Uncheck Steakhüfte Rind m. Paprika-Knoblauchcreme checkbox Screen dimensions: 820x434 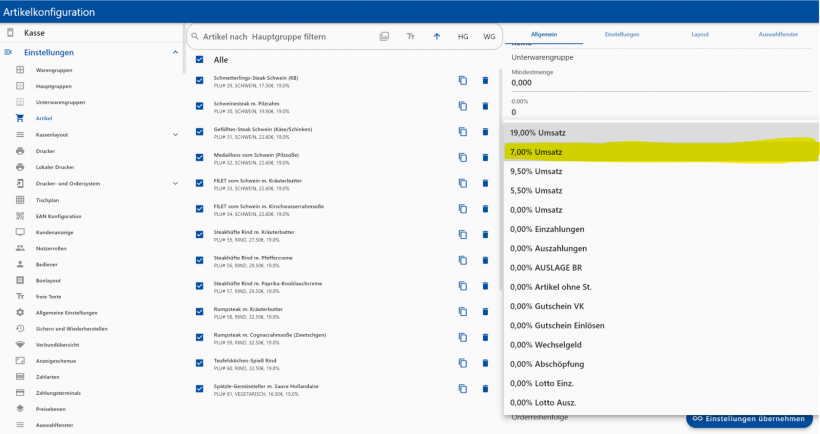tap(199, 286)
